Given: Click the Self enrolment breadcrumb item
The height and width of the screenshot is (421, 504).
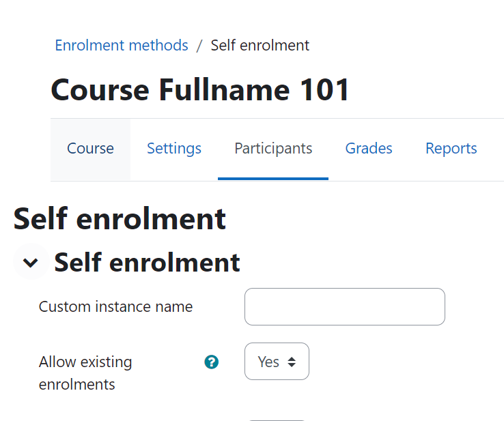Looking at the screenshot, I should [260, 45].
